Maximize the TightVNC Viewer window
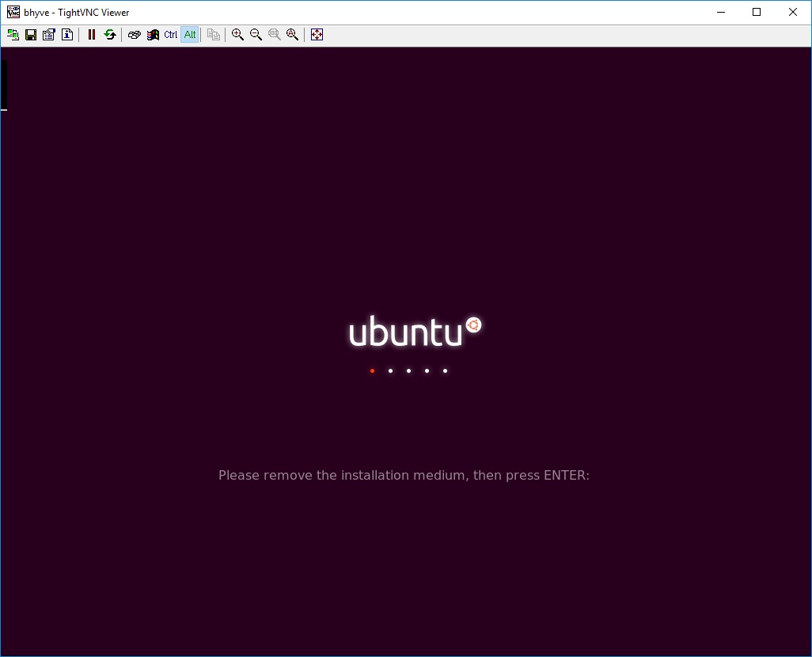 coord(757,12)
